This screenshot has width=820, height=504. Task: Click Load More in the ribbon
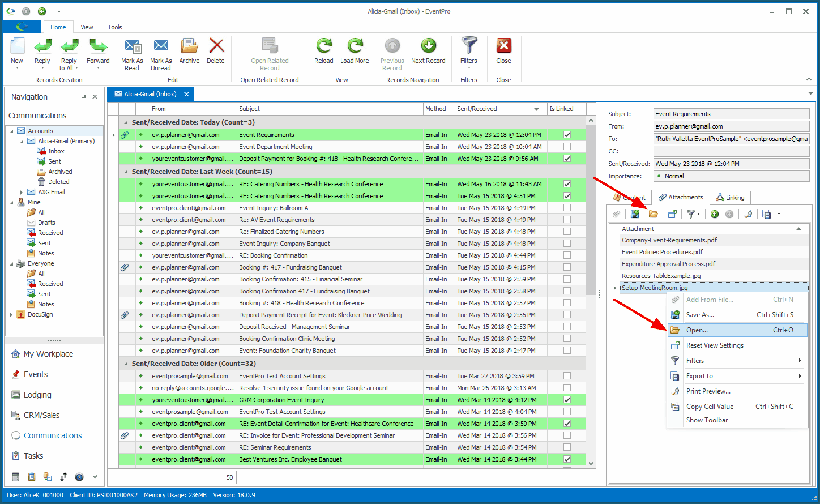tap(355, 52)
